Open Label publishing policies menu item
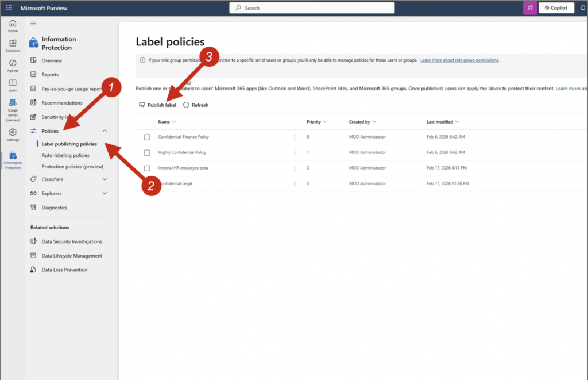 (69, 144)
